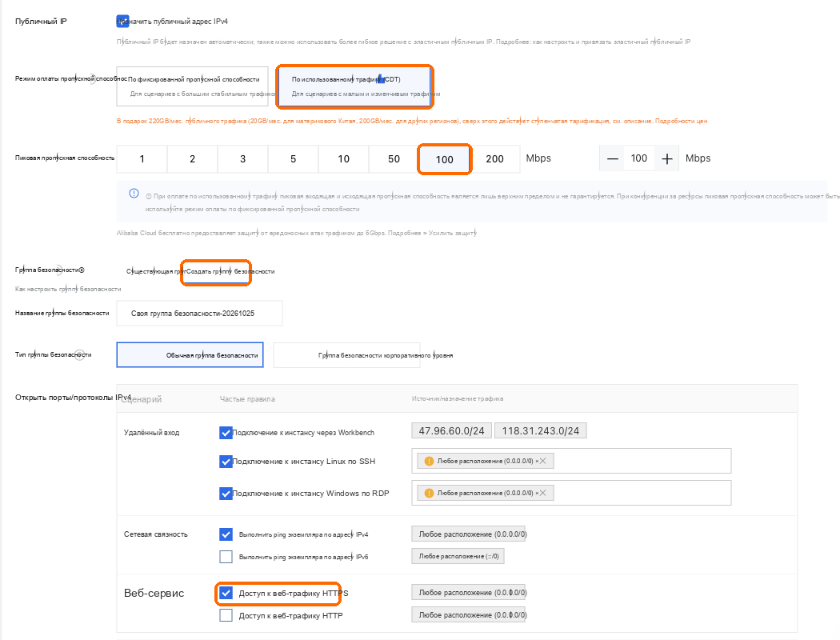Set peak bandwidth to 200 Mbps
Viewport: 840px width, 640px height.
(x=494, y=159)
